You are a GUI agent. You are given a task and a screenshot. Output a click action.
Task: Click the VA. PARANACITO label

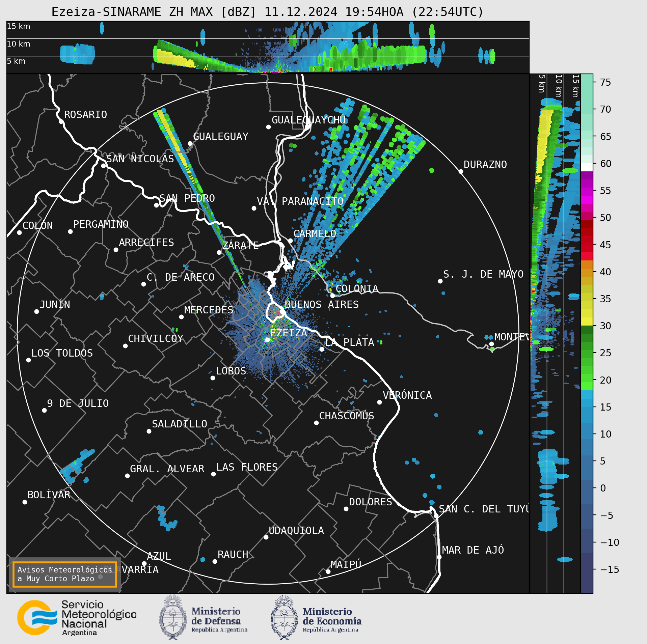point(300,201)
